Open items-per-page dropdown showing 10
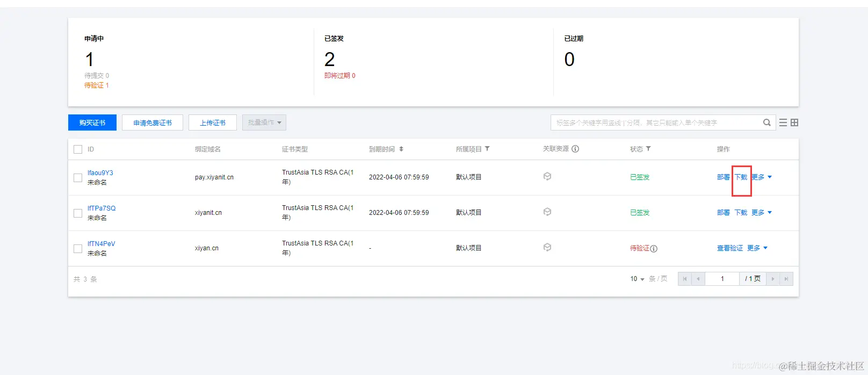This screenshot has width=868, height=375. click(638, 279)
